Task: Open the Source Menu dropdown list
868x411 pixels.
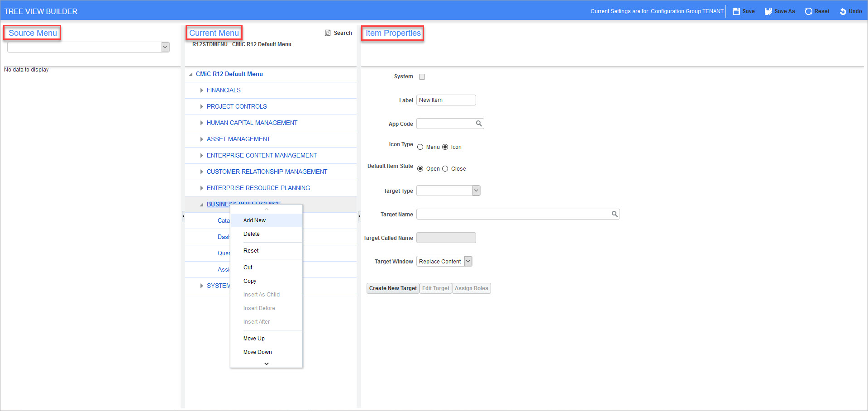Action: (165, 47)
